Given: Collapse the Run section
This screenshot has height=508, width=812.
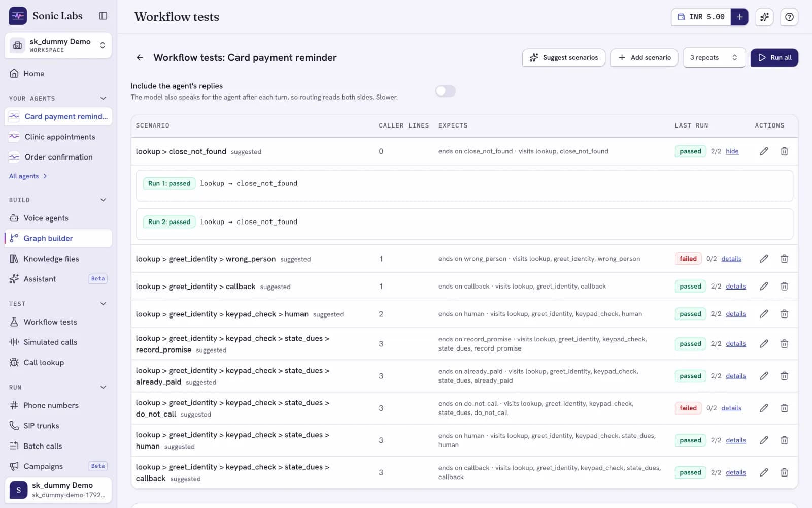Looking at the screenshot, I should pos(103,387).
